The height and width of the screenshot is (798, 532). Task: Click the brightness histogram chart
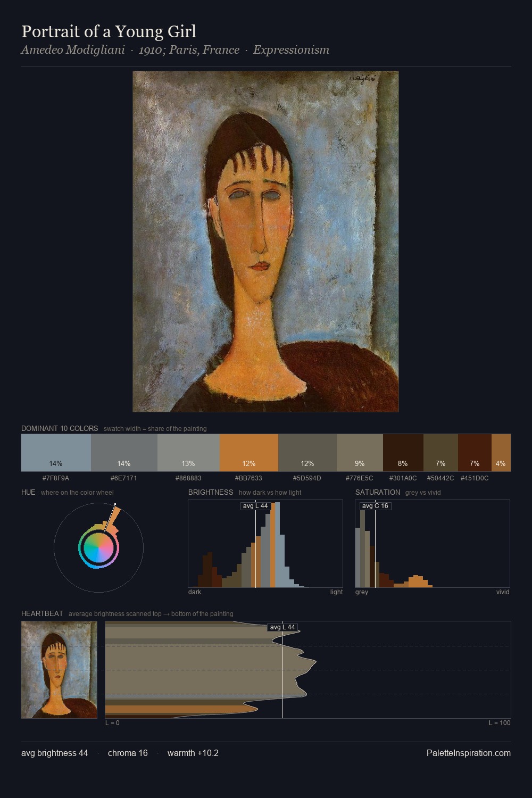265,544
